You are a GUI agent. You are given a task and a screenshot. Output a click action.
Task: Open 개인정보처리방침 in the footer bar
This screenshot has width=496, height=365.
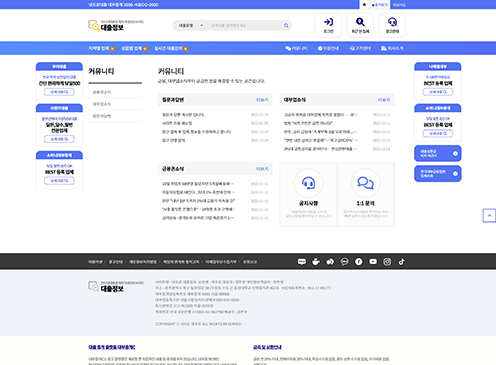click(x=143, y=262)
